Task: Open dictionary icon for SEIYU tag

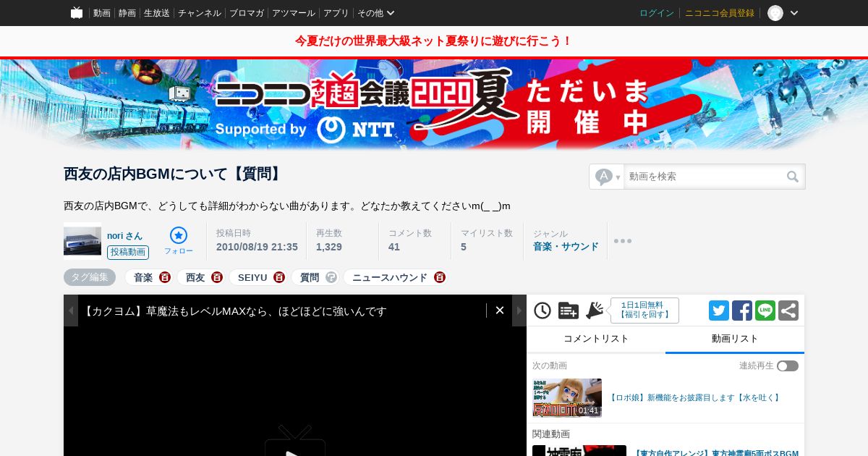Action: coord(279,277)
